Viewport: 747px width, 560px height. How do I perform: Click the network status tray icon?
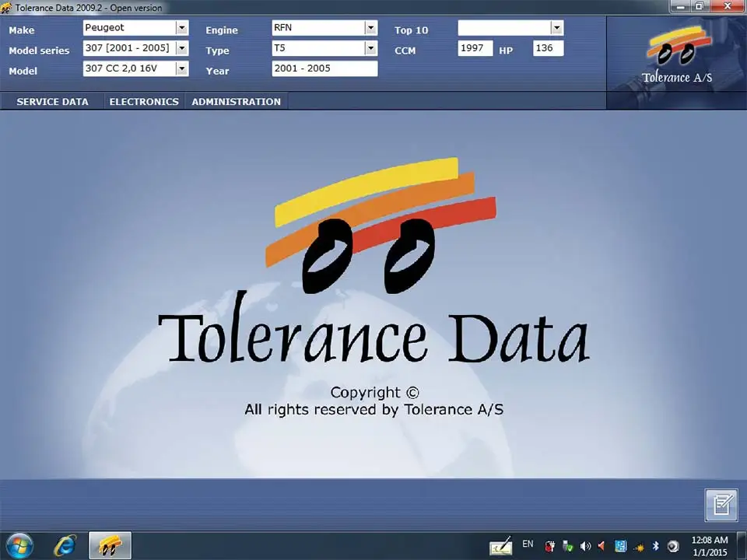[x=620, y=544]
